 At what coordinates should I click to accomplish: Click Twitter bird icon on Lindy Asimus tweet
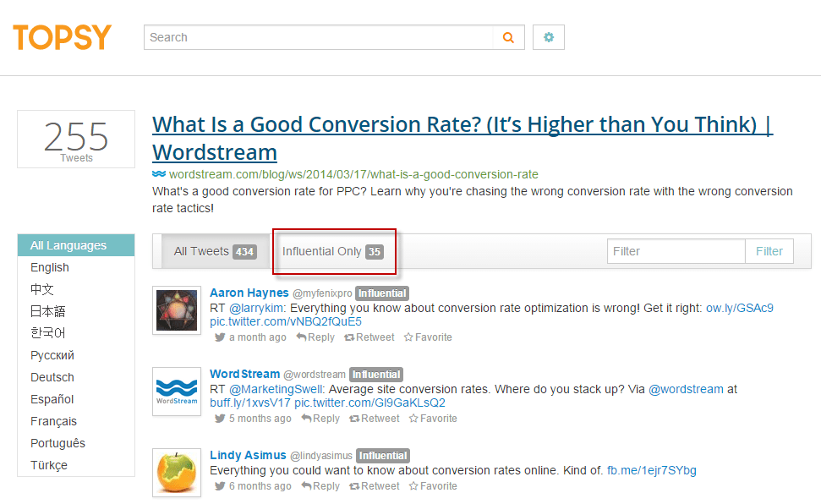point(220,486)
